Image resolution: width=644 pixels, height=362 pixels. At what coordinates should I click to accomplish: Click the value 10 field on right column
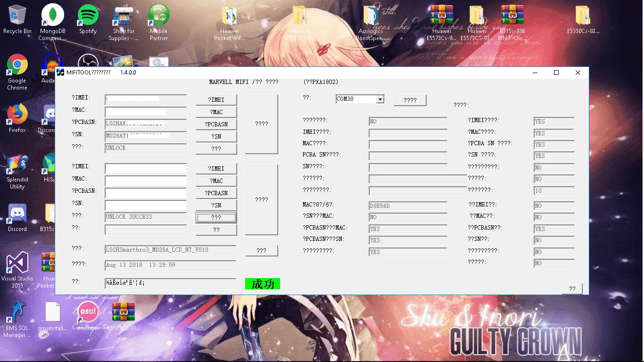click(554, 191)
